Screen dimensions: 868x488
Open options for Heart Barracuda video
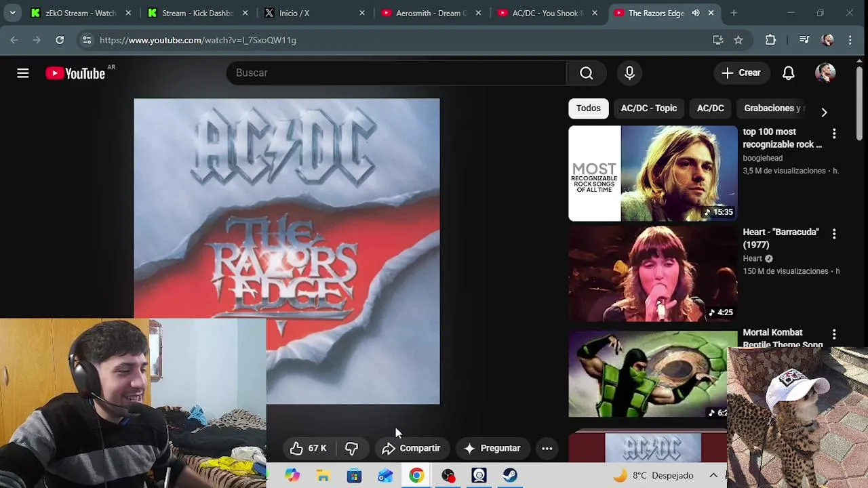pos(834,235)
